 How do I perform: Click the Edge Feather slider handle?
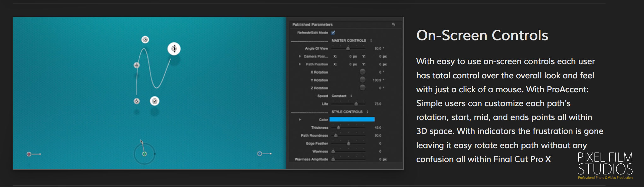pyautogui.click(x=348, y=143)
